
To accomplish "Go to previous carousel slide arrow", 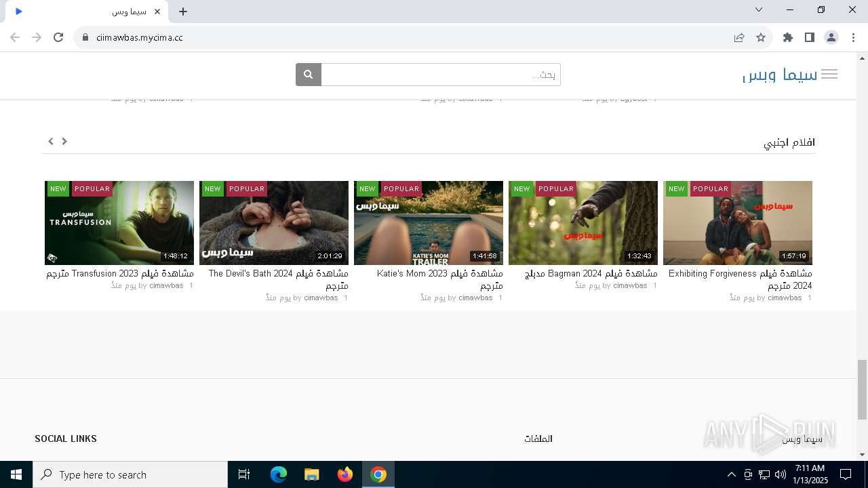I will pyautogui.click(x=51, y=141).
